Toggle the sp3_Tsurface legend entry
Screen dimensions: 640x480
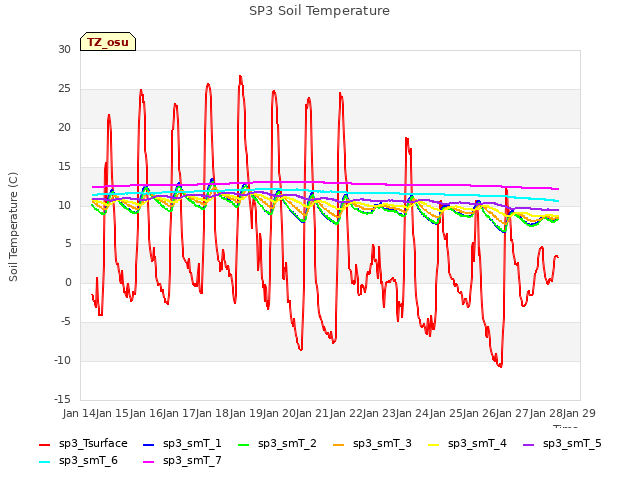[83, 443]
